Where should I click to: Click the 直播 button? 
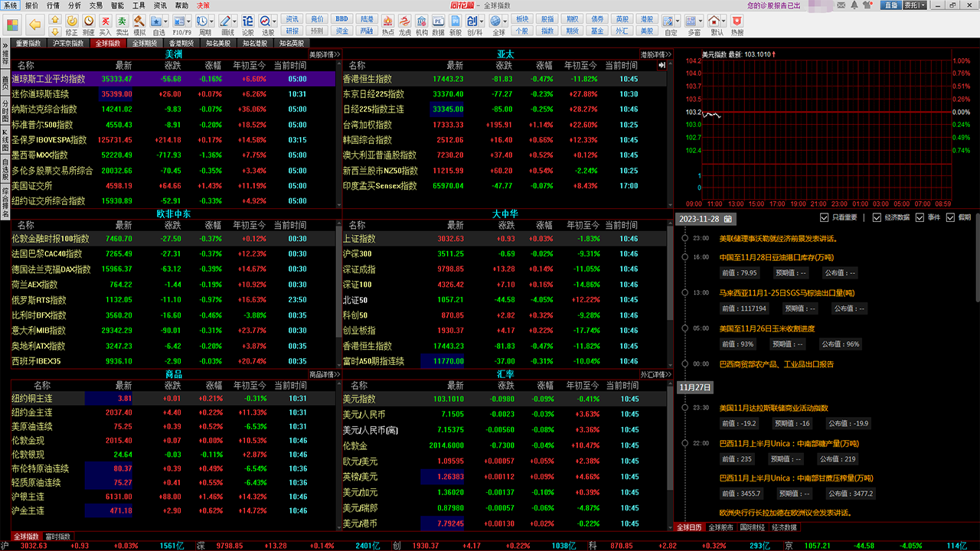click(x=890, y=5)
